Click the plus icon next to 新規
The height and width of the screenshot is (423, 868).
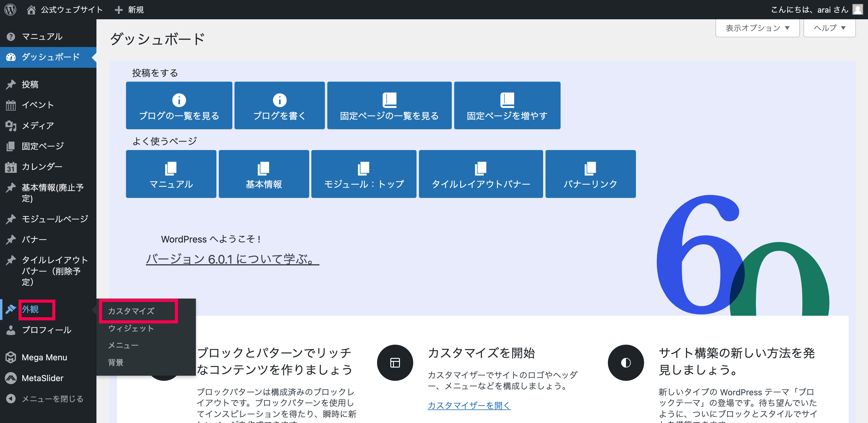[x=118, y=10]
